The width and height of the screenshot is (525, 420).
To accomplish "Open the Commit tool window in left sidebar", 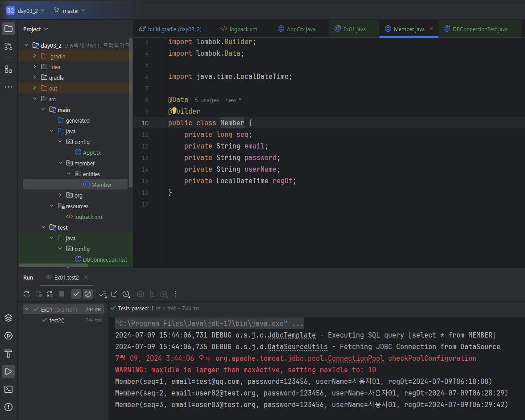I will pyautogui.click(x=8, y=46).
